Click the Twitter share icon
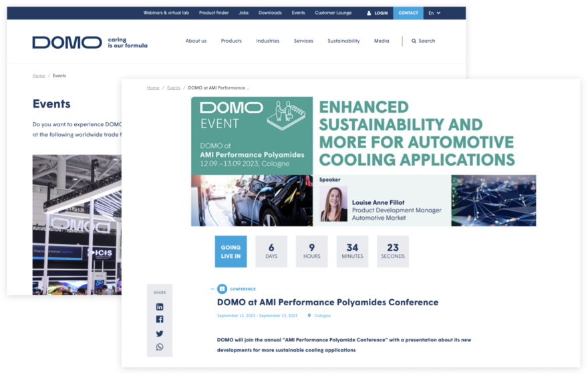588x376 pixels. point(160,333)
